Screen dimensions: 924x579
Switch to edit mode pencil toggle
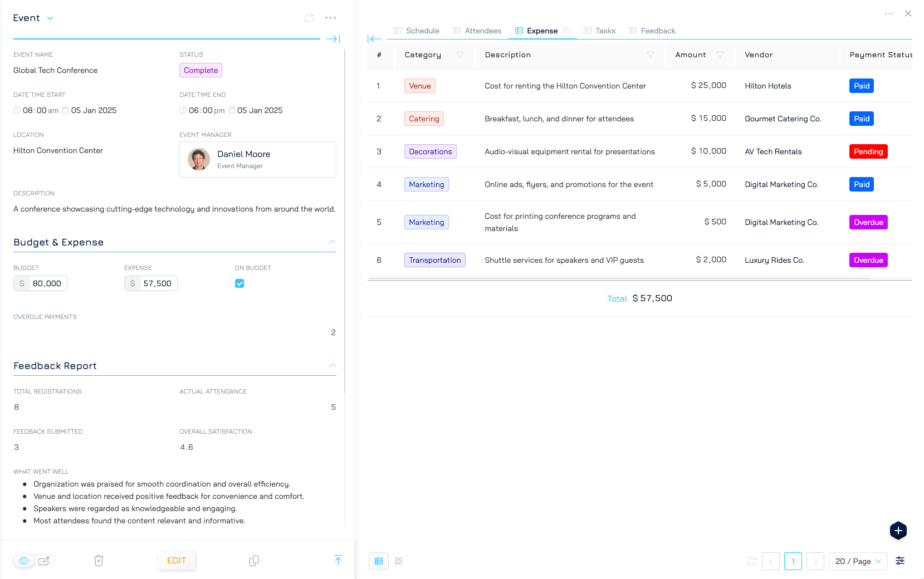pos(44,561)
